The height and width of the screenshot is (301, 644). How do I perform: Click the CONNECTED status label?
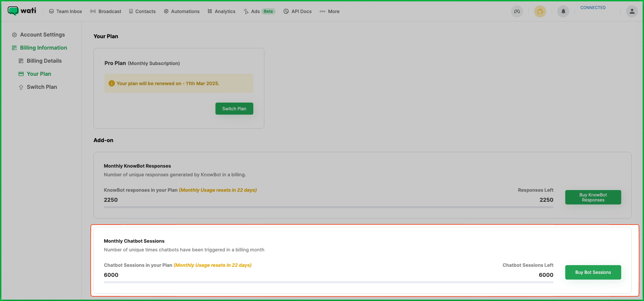(593, 8)
